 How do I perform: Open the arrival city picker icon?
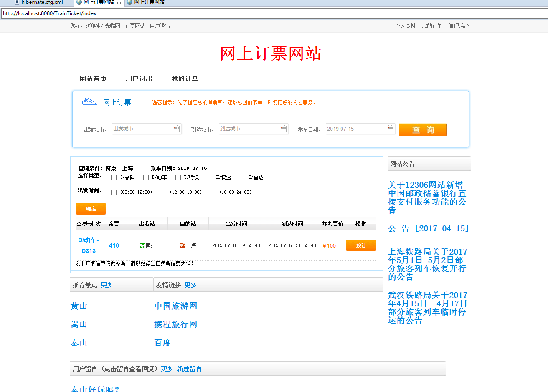click(284, 129)
